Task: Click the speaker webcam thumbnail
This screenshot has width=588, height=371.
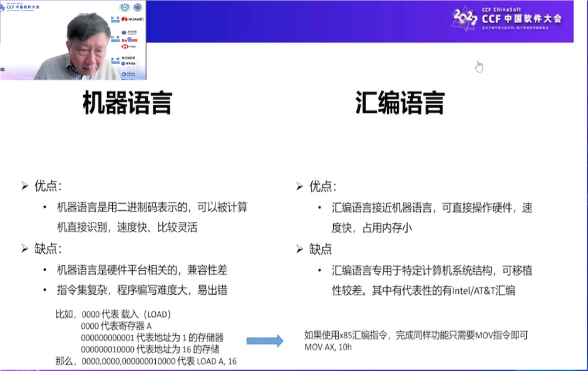Action: coord(73,40)
